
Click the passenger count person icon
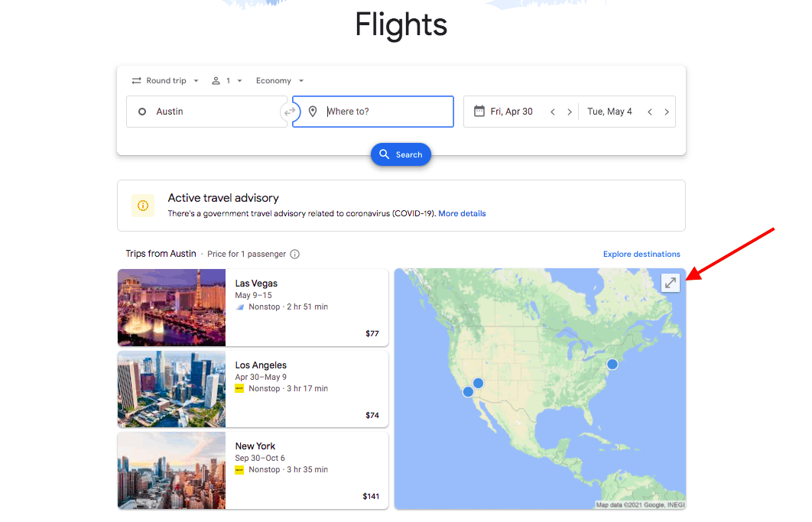[x=217, y=80]
